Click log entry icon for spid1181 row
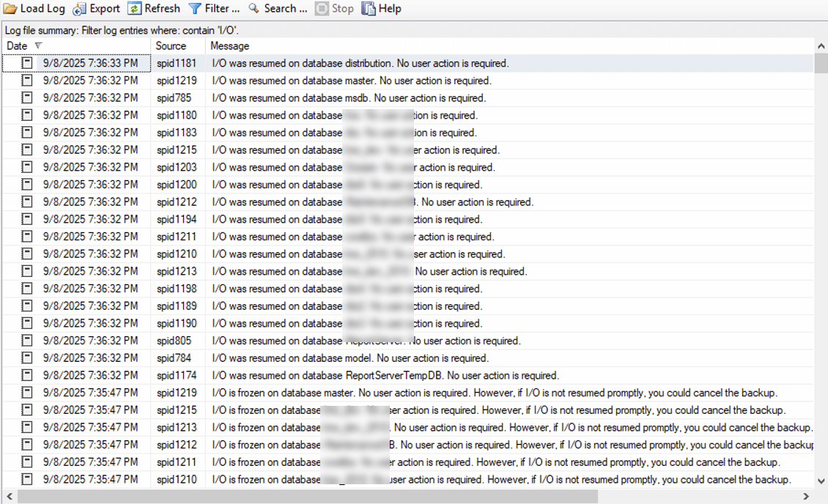The image size is (828, 504). coord(27,63)
